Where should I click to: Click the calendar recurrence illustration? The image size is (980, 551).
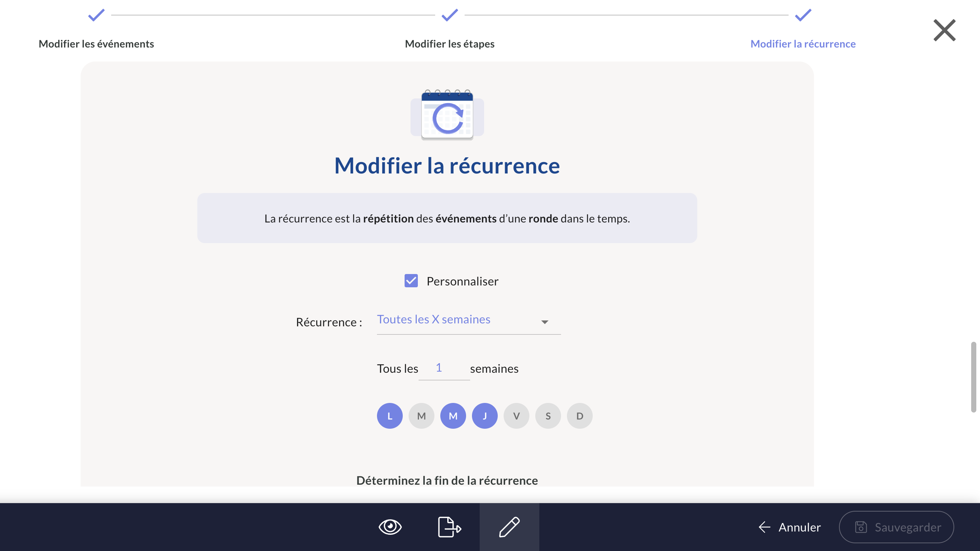point(447,115)
